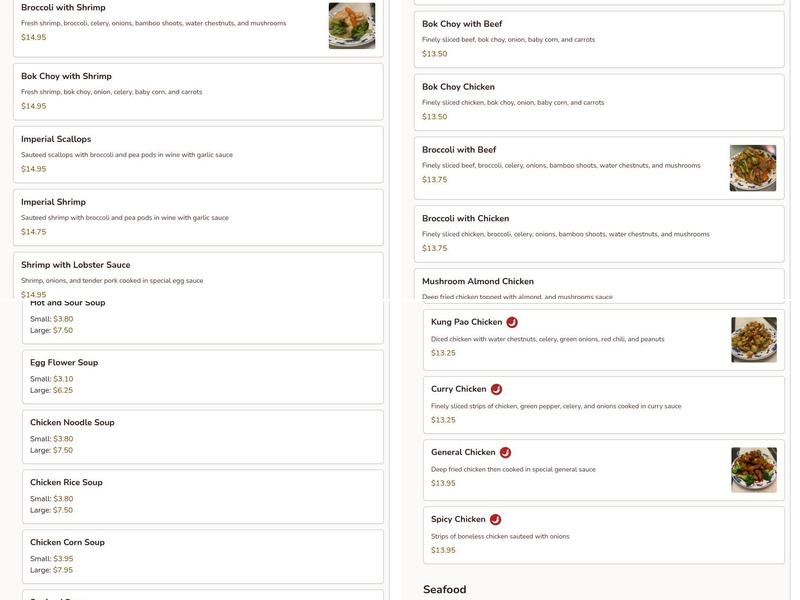Click the spicy icon beside General Chicken

point(505,453)
